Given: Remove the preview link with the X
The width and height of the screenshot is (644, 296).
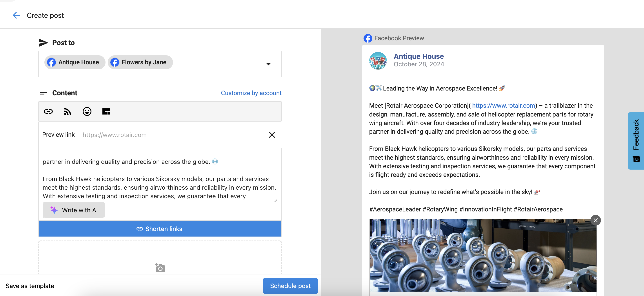Looking at the screenshot, I should pos(272,135).
